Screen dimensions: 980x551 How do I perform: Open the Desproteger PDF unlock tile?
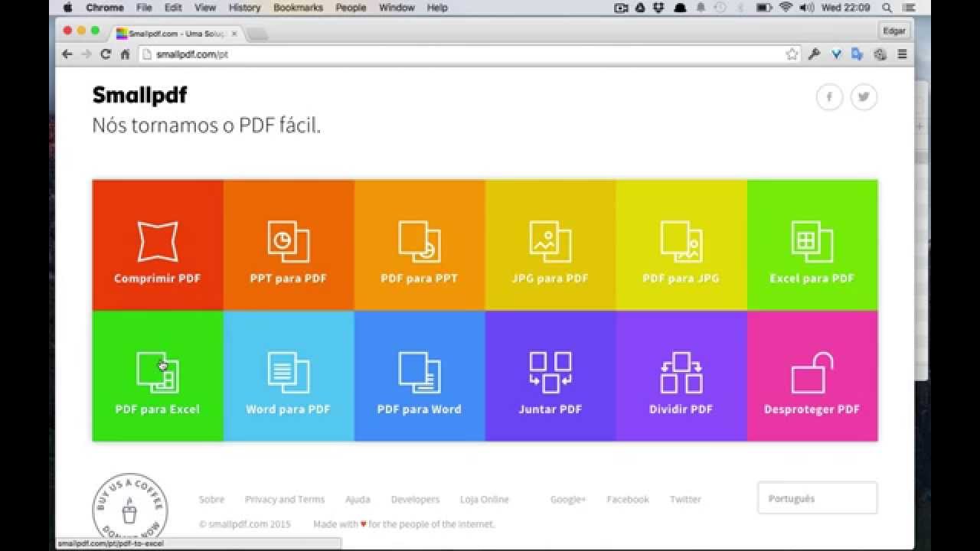click(812, 376)
